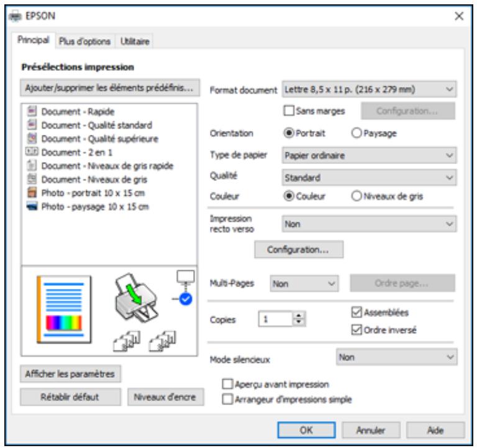Screen dimensions: 477x448
Task: Open Niveaux d'encre ink levels
Action: pyautogui.click(x=165, y=397)
